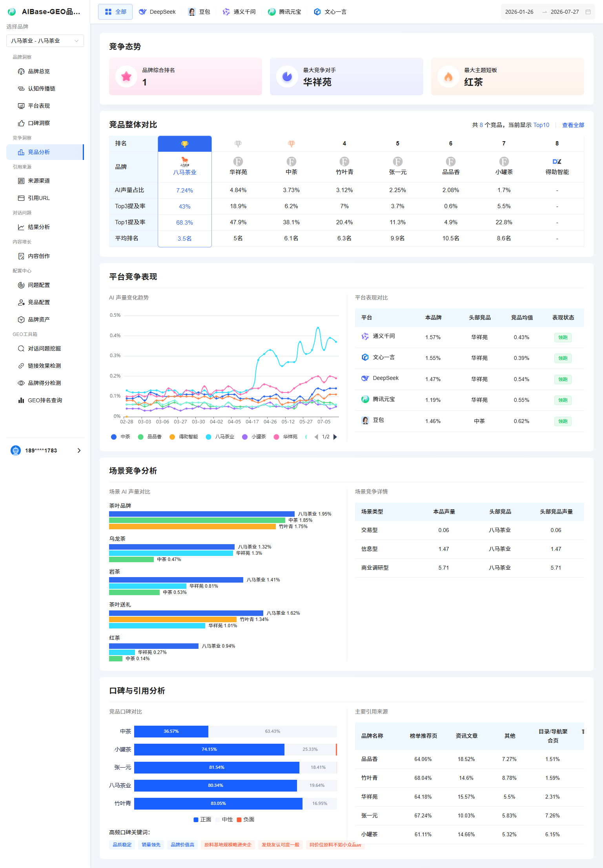
Task: Open 品牌得分检测 tool
Action: (45, 383)
